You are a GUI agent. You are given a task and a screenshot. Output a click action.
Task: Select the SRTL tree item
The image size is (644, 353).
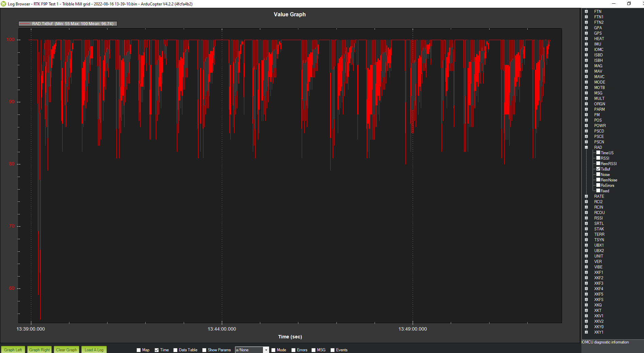pos(599,223)
